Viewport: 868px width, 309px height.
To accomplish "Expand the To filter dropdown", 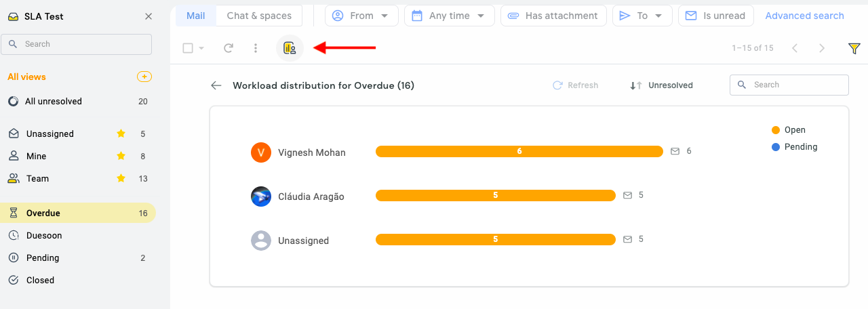I will click(642, 16).
